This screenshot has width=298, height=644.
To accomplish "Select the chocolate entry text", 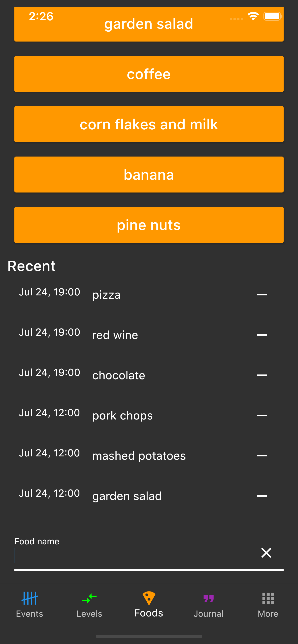I will pos(119,375).
